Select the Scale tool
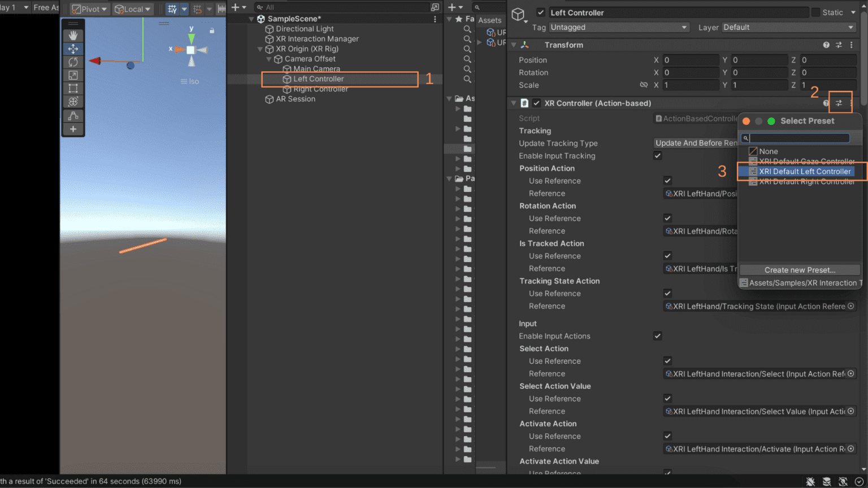Screen dimensions: 868x488 click(x=73, y=75)
